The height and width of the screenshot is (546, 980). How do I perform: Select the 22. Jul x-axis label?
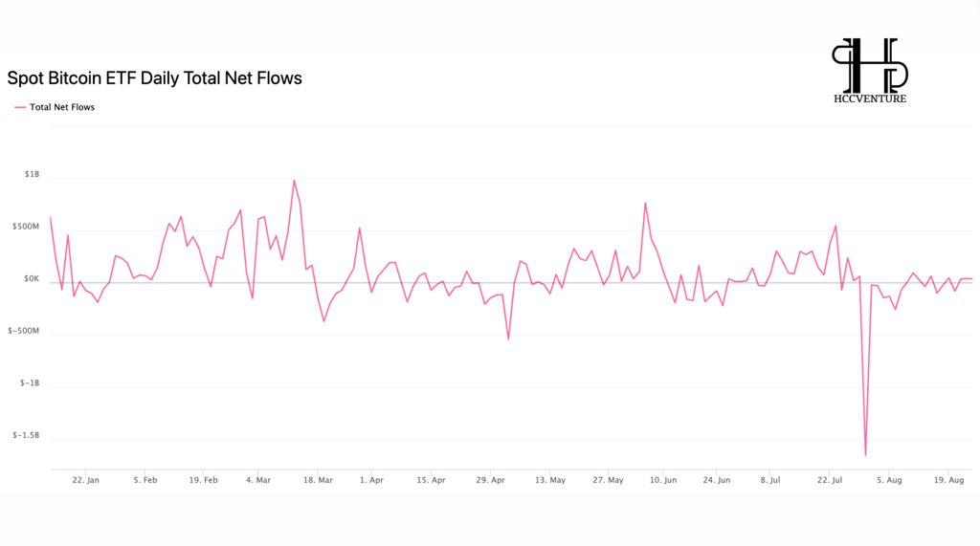[830, 480]
